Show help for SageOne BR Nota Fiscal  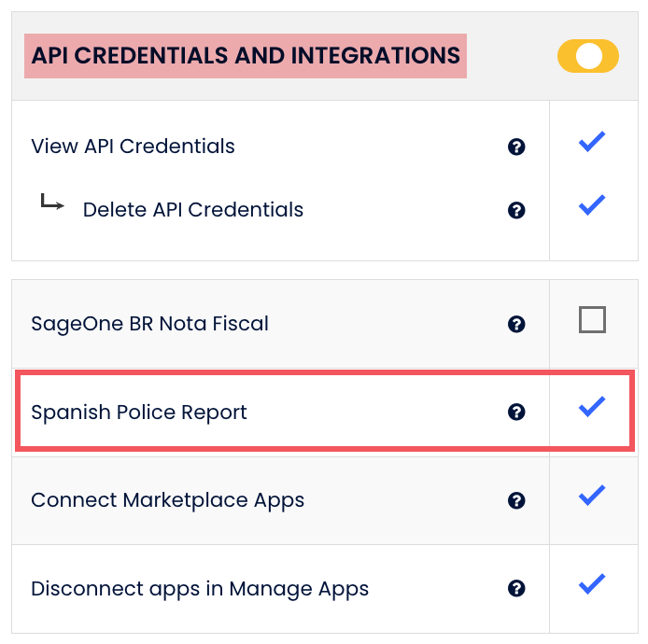(515, 324)
